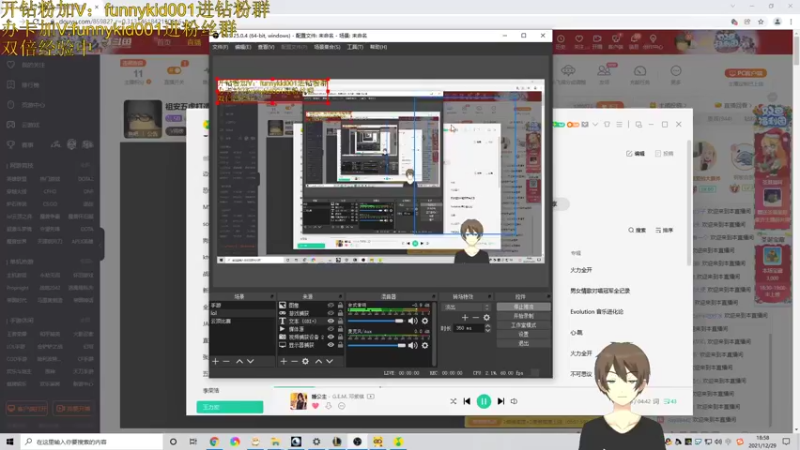Viewport: 800px width, 450px height.
Task: Download current song in music player
Action: tap(329, 406)
